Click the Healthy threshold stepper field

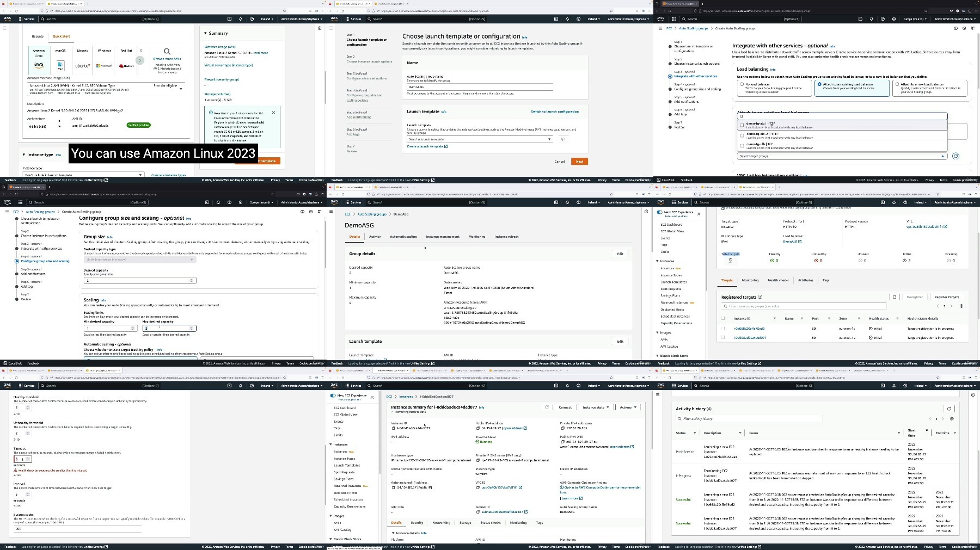[x=22, y=407]
